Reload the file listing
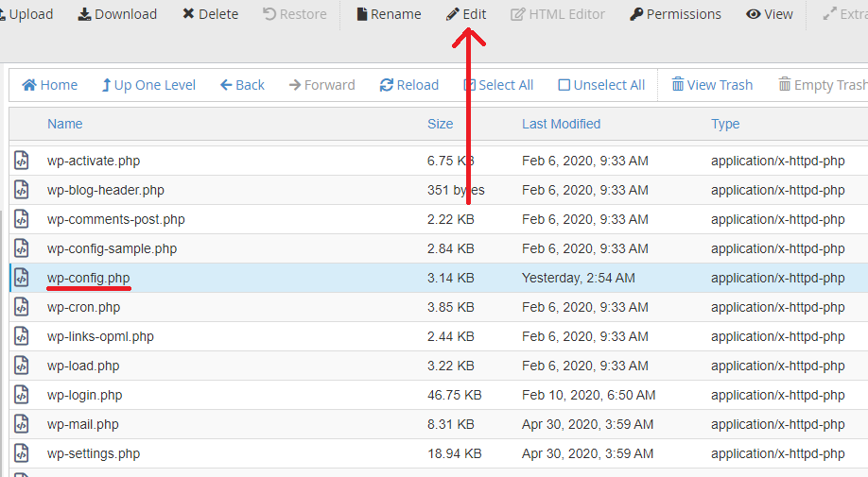Viewport: 868px width, 477px height. pos(408,85)
